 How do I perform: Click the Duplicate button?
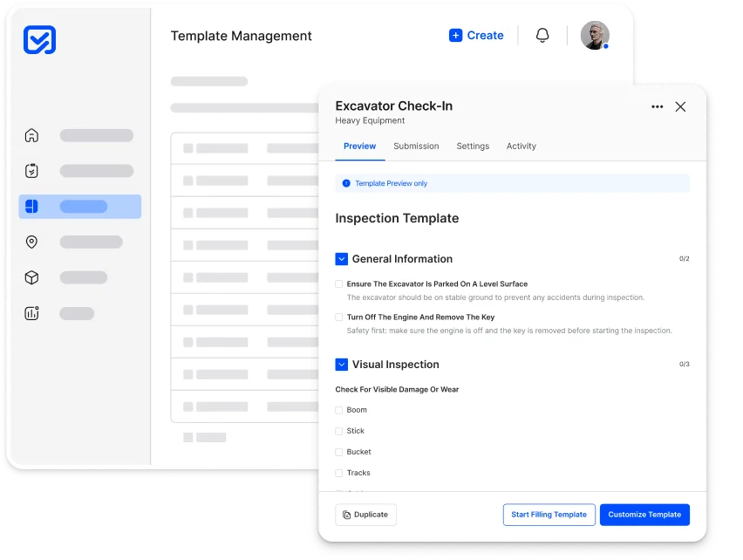tap(365, 515)
